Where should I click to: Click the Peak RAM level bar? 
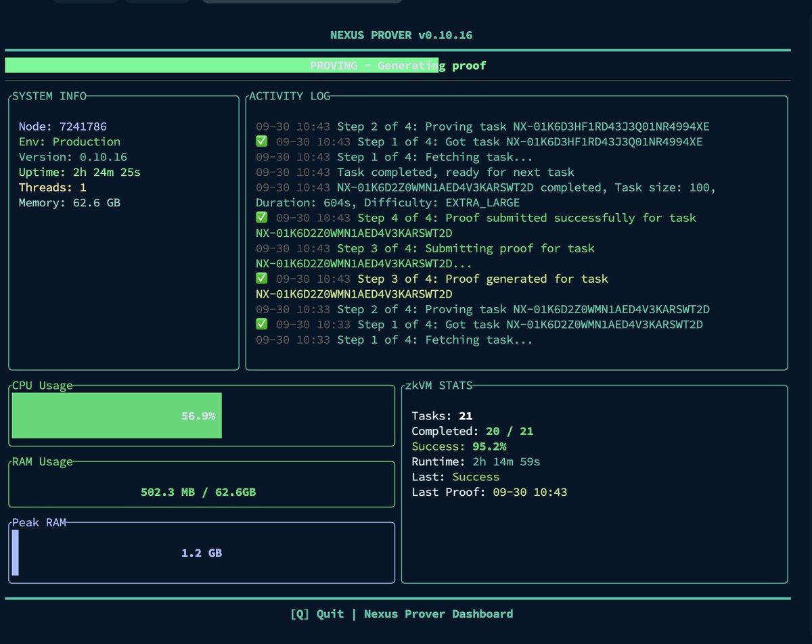click(x=15, y=553)
